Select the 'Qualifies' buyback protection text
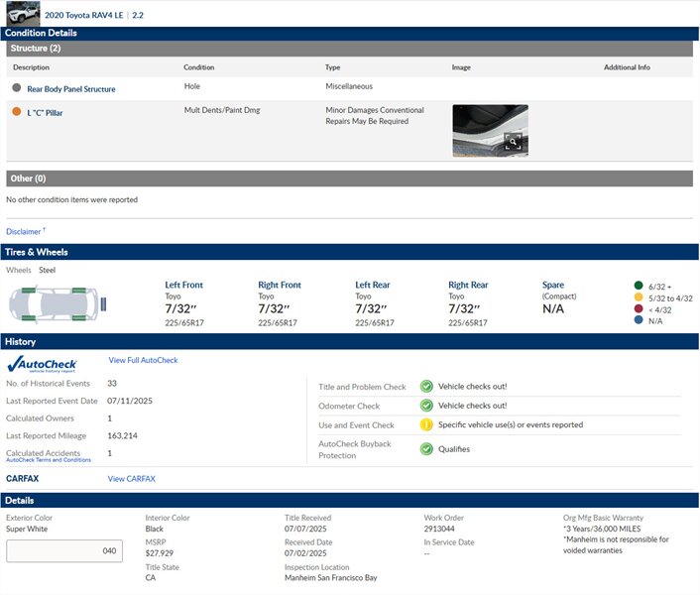 pyautogui.click(x=454, y=449)
